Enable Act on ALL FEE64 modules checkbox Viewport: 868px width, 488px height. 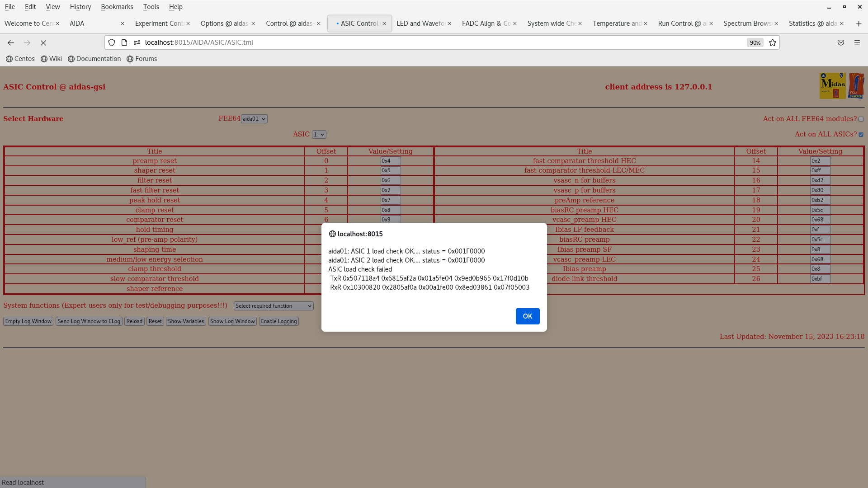coord(861,119)
